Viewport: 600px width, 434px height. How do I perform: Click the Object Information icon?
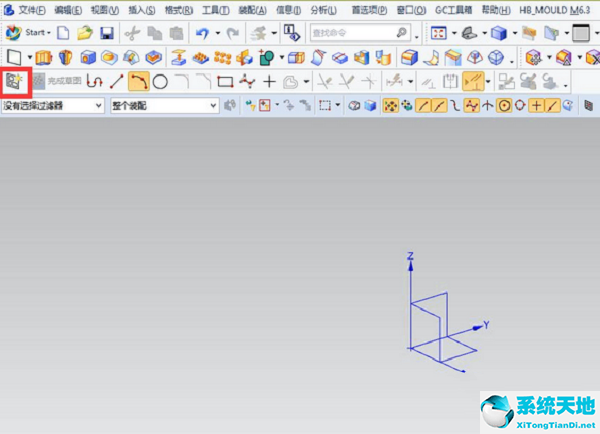click(x=293, y=33)
